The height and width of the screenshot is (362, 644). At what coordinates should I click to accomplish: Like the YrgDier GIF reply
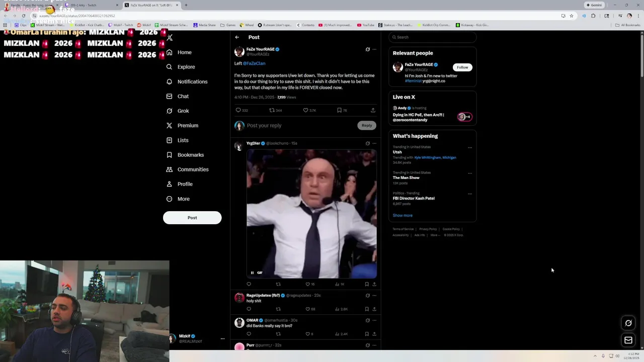(307, 284)
